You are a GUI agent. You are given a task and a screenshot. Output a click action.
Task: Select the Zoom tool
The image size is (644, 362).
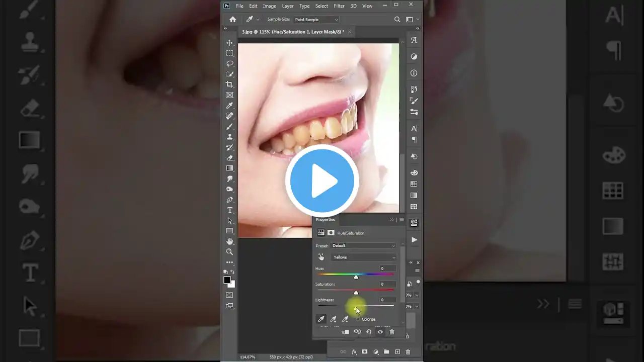coord(230,251)
